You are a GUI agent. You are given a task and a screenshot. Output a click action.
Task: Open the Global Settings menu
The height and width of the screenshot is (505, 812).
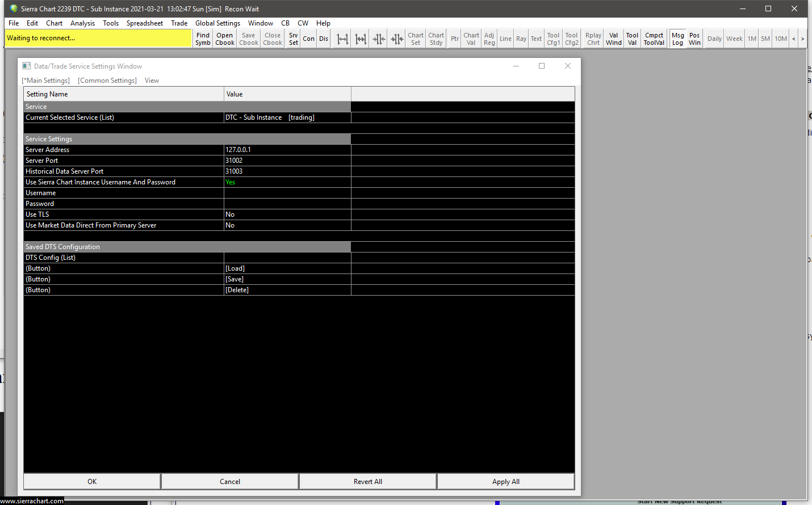pos(217,23)
